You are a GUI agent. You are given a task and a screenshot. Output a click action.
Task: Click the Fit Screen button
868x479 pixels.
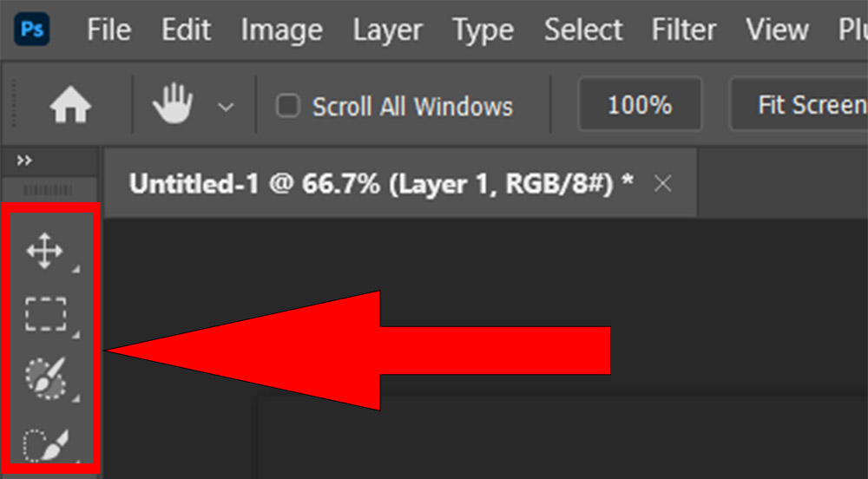[x=799, y=104]
